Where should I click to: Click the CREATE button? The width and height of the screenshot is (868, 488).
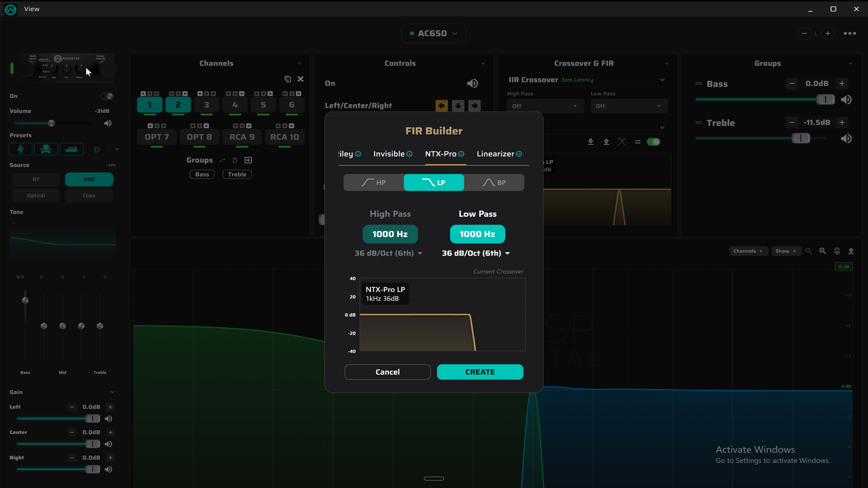(x=480, y=372)
